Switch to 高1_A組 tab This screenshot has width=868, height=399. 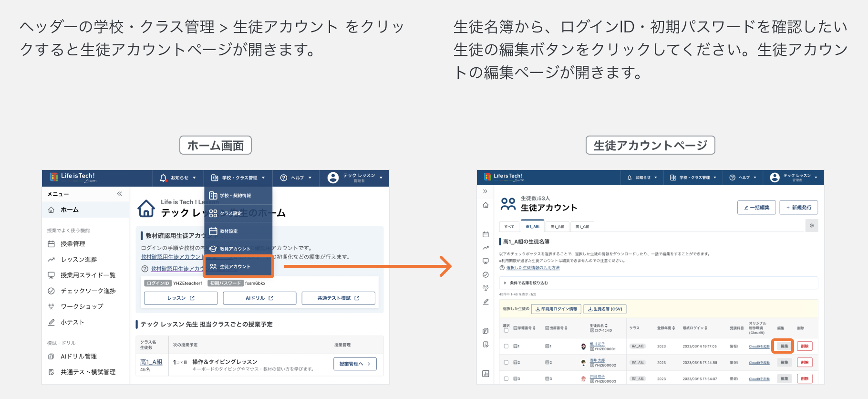532,227
